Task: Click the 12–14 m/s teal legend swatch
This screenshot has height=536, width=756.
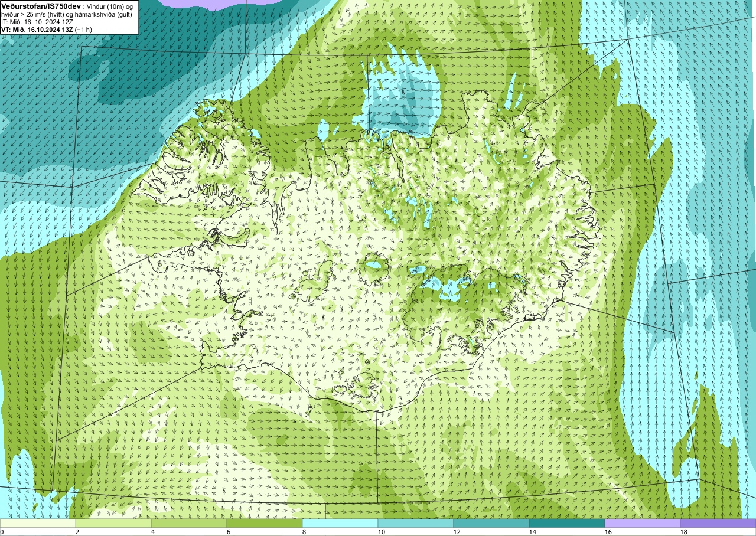Action: [x=491, y=523]
